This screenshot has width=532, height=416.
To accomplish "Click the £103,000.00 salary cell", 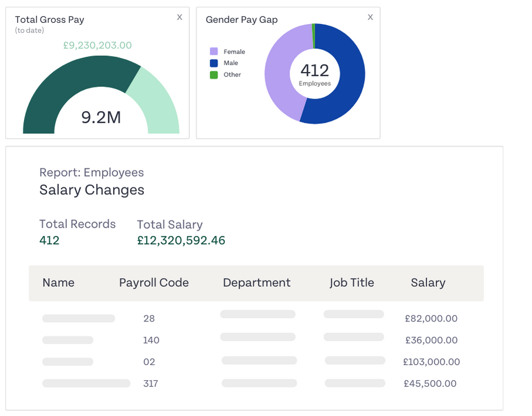I will [432, 362].
